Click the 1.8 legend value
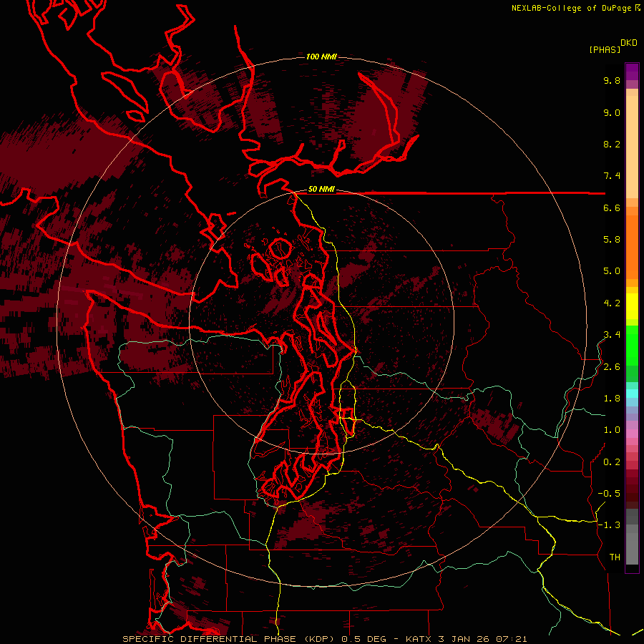Viewport: 644px width, 644px height. pyautogui.click(x=612, y=399)
